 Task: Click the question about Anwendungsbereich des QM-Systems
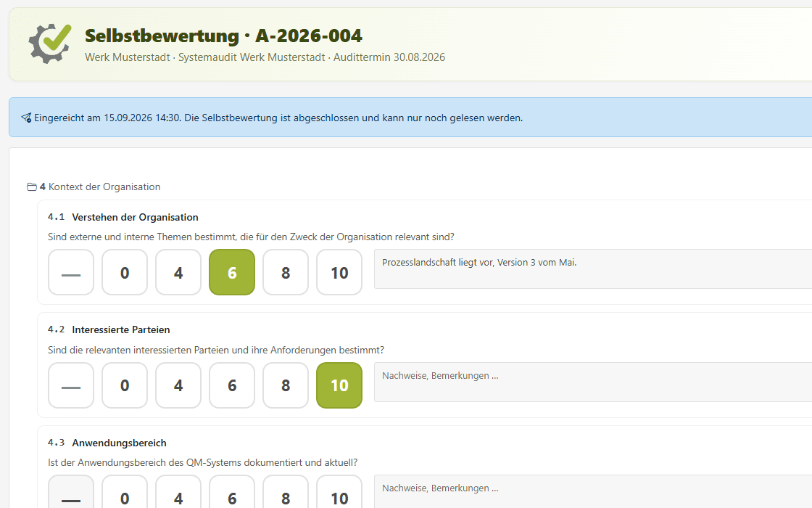202,462
